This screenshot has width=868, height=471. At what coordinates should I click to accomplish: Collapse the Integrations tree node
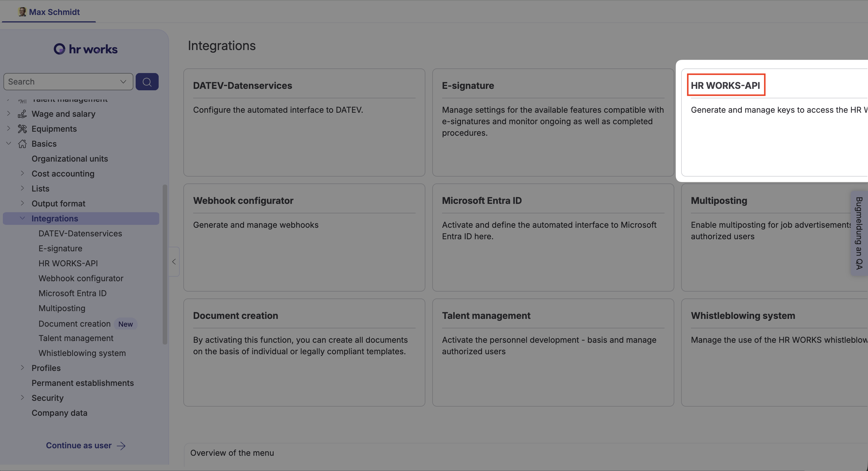pyautogui.click(x=23, y=218)
